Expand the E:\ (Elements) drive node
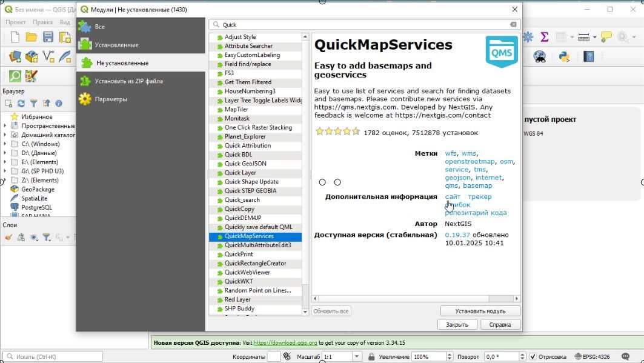 point(5,162)
